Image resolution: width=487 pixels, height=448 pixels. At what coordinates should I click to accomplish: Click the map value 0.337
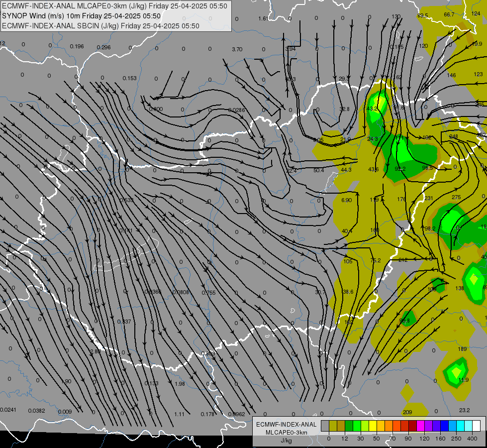click(x=124, y=322)
